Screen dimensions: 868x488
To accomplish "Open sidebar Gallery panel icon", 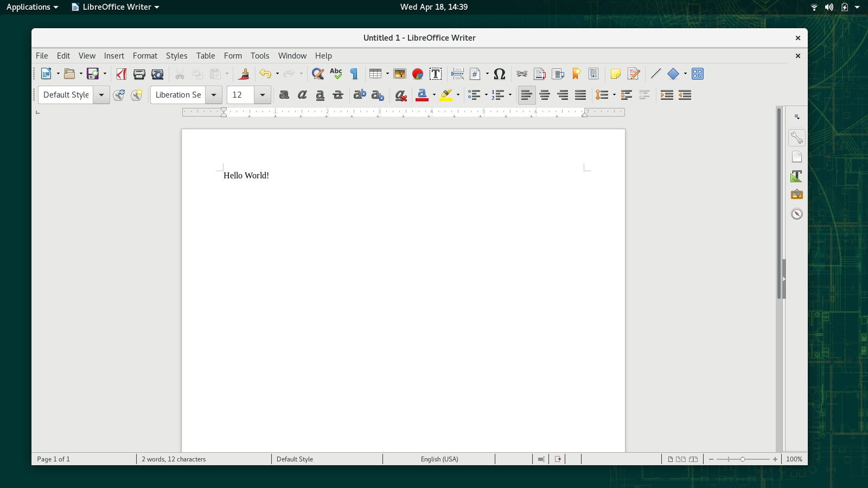I will [x=796, y=195].
